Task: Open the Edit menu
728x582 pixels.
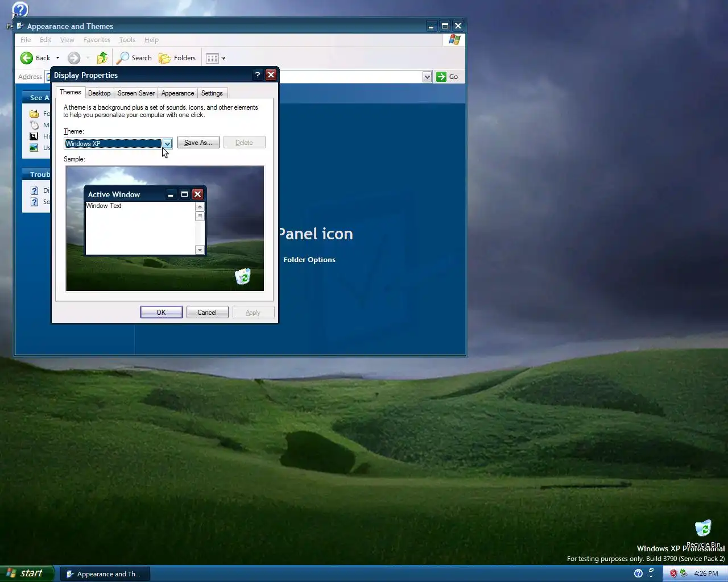Action: (x=45, y=40)
